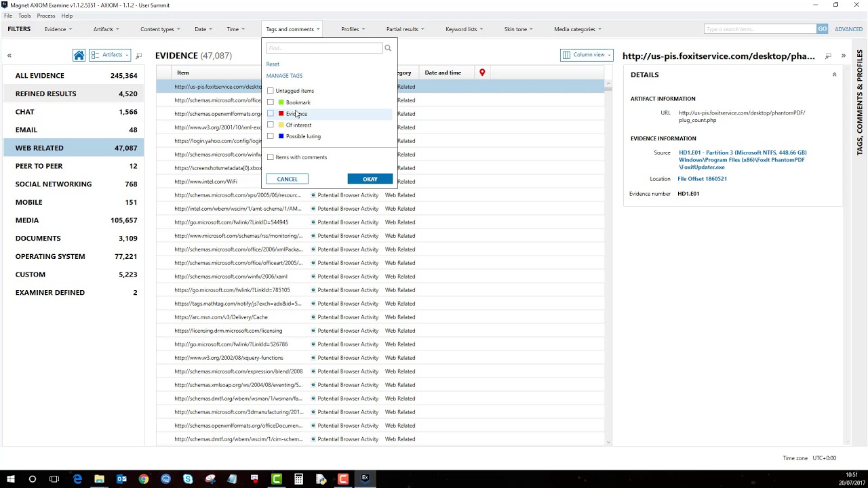Click the Manage Tags link
This screenshot has height=488, width=868.
click(284, 76)
